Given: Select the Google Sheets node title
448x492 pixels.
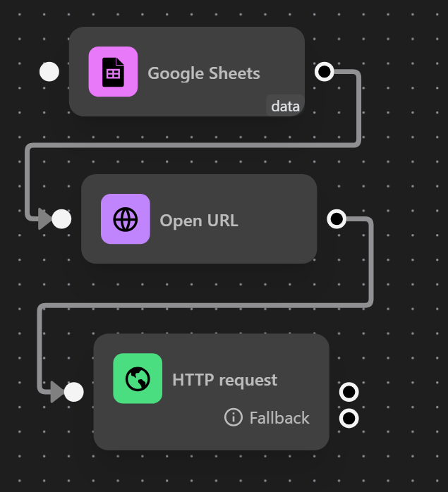Looking at the screenshot, I should (204, 73).
